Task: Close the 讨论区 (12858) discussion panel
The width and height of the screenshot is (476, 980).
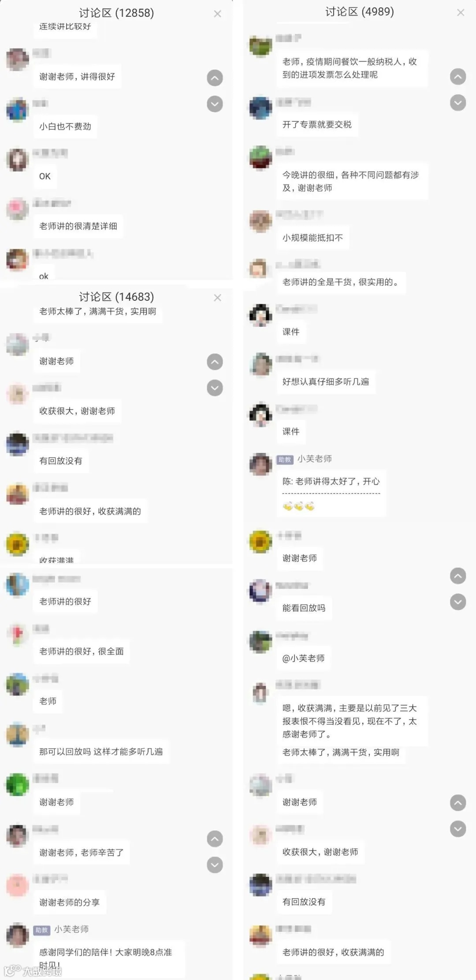Action: 217,14
